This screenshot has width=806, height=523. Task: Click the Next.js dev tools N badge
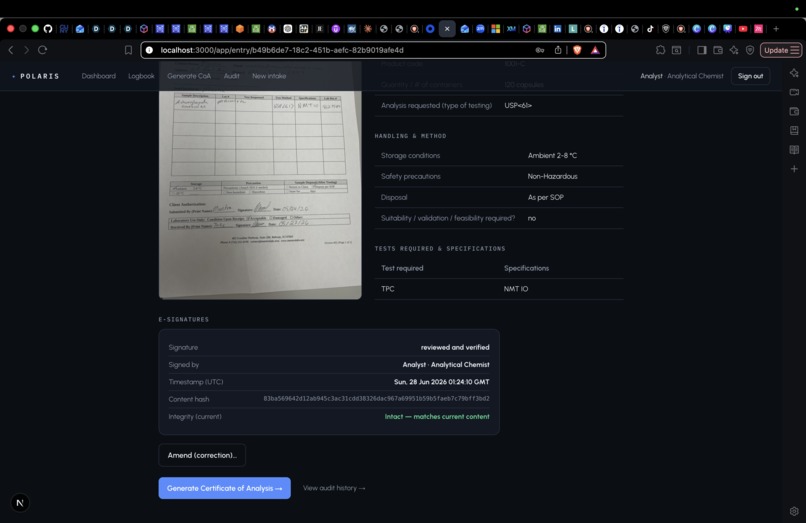[x=20, y=503]
